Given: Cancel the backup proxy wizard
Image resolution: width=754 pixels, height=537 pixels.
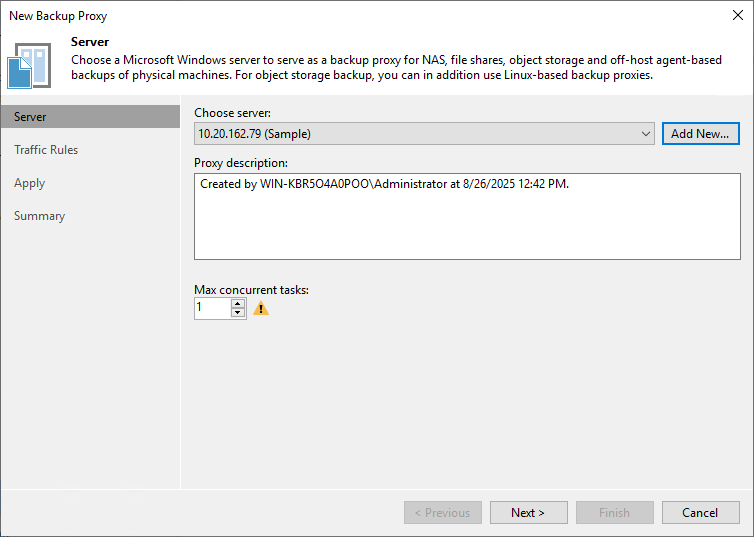Looking at the screenshot, I should click(700, 513).
